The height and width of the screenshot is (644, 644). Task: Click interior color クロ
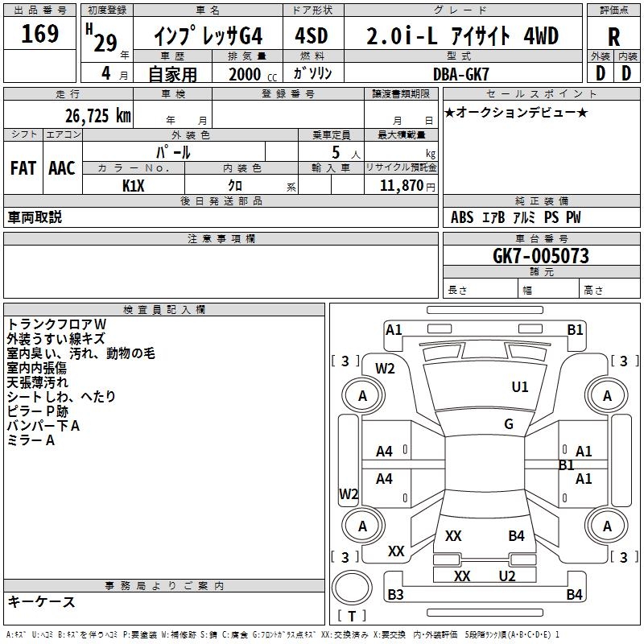[x=235, y=186]
